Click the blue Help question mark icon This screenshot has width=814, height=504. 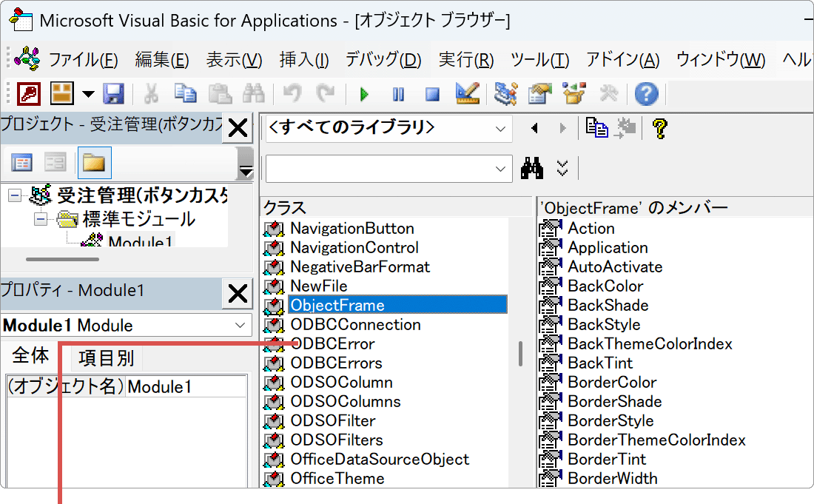646,94
